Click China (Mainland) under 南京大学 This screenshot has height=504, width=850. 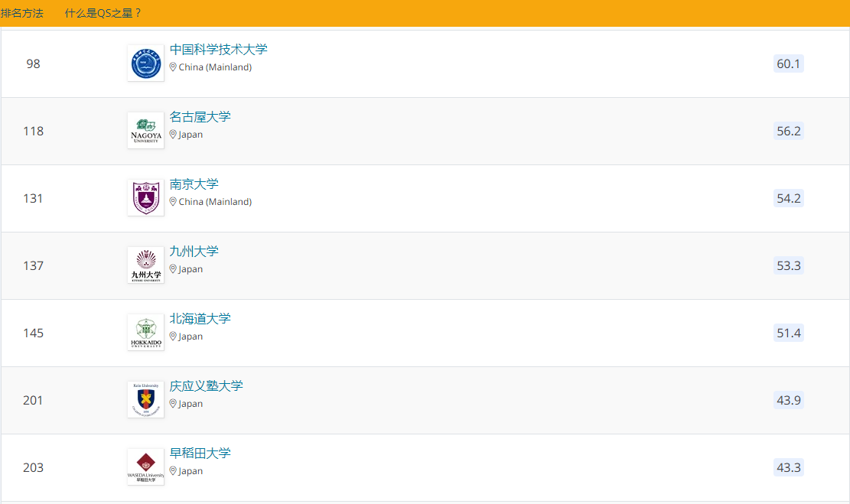click(x=215, y=202)
